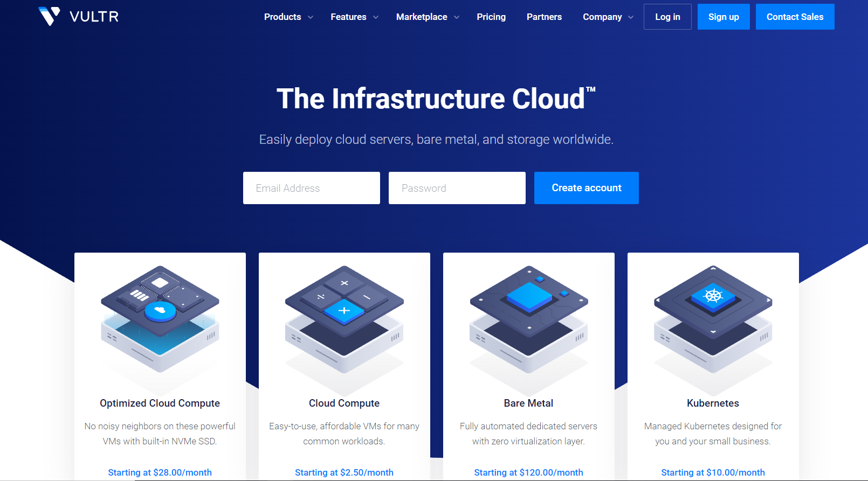Click 'The Infrastructure Cloud' heading

click(436, 99)
